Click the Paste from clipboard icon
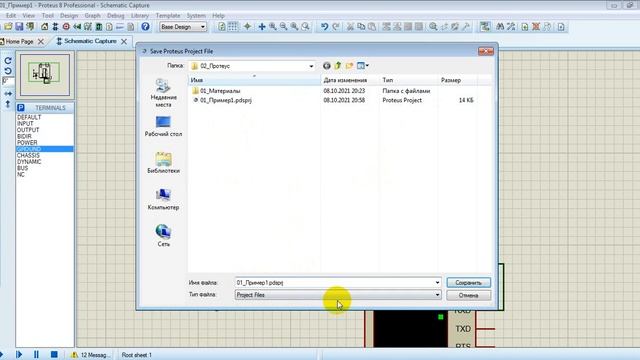 pyautogui.click(x=372, y=27)
